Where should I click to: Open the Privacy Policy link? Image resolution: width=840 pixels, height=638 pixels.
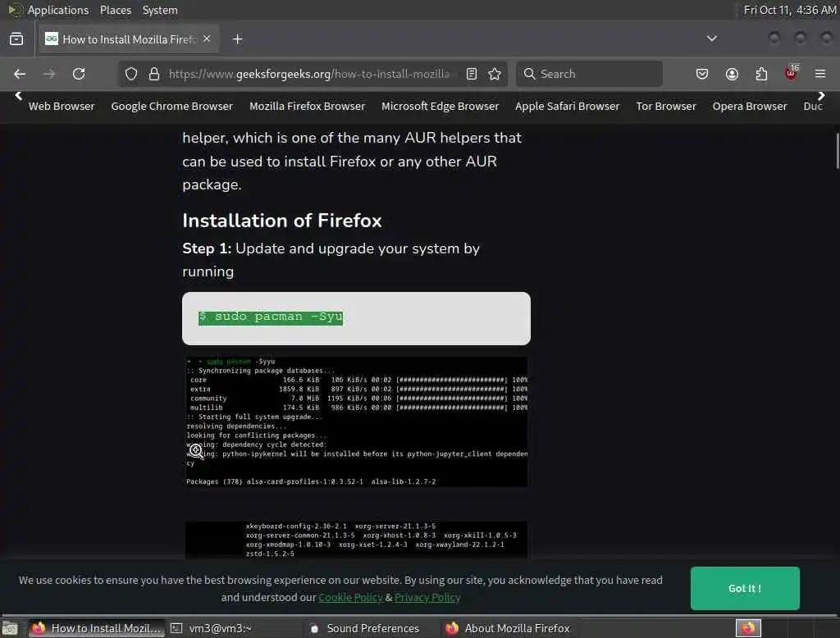pos(427,597)
